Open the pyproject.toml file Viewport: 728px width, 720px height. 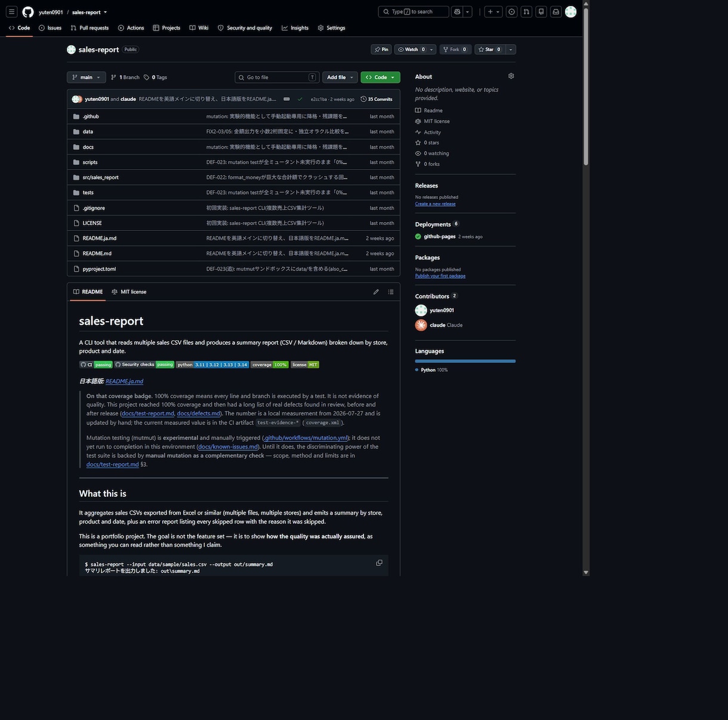click(x=100, y=269)
